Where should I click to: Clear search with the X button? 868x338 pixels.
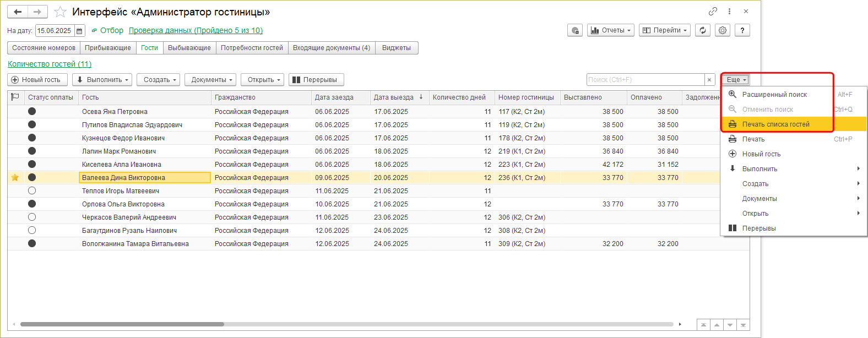[709, 80]
